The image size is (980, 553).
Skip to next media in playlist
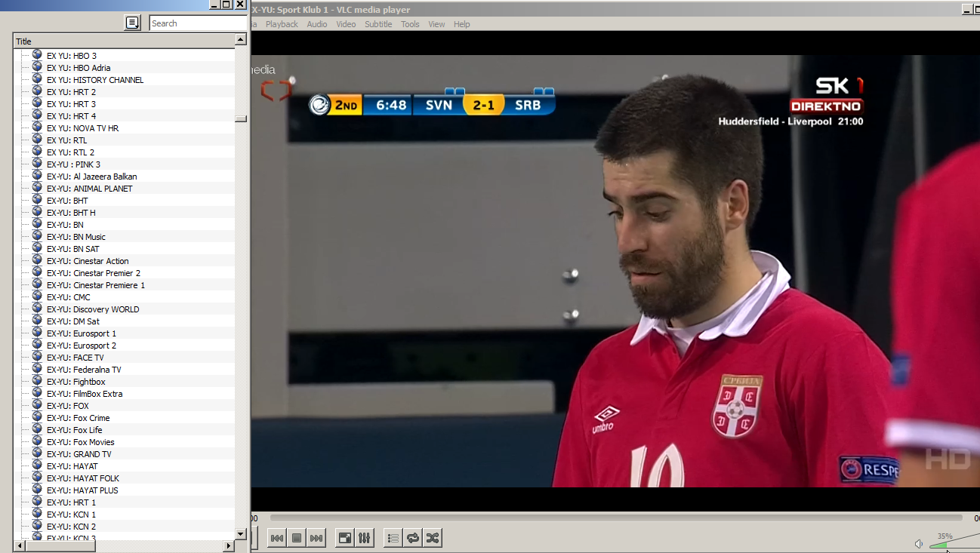[316, 538]
